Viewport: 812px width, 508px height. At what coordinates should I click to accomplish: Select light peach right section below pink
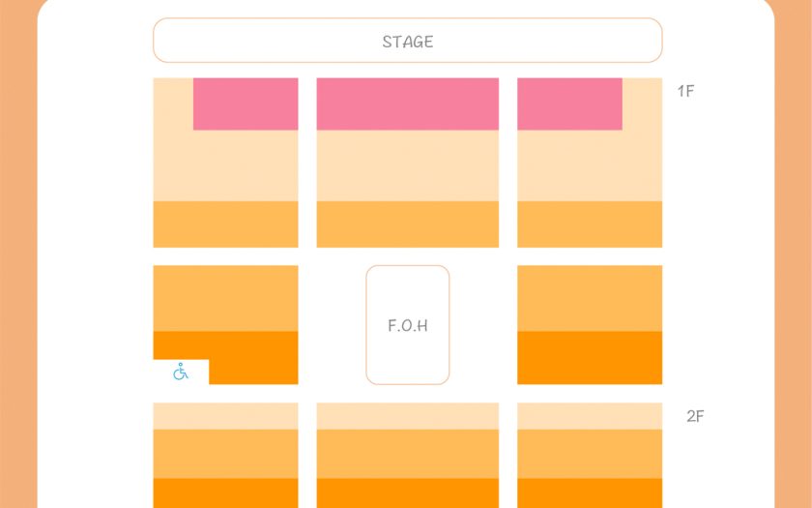click(590, 165)
